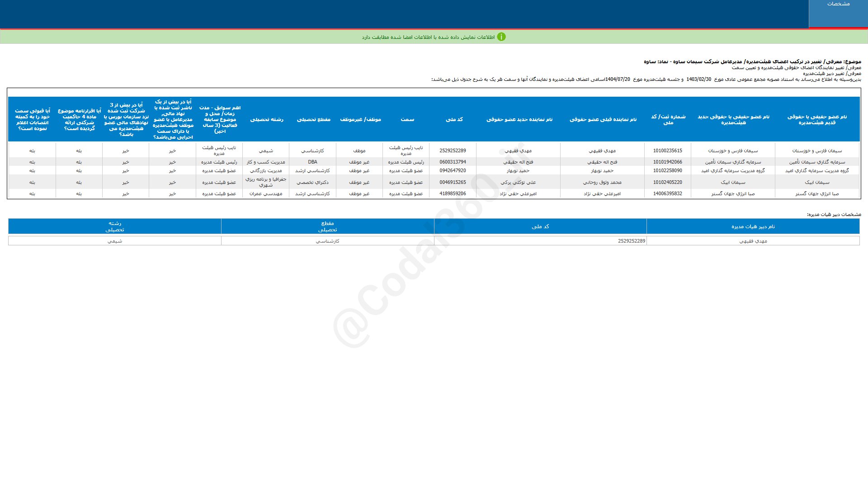The width and height of the screenshot is (868, 488).
Task: Open the مشخصات tab at top right
Action: [838, 4]
